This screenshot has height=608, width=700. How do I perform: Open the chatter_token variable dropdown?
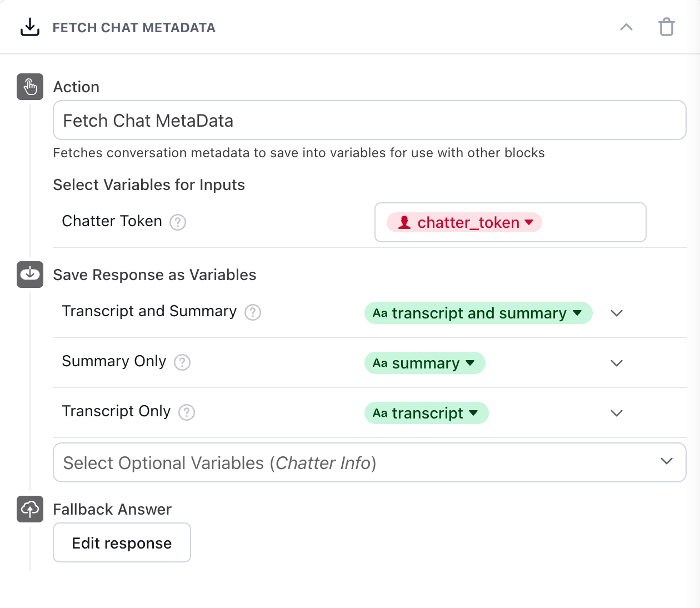click(x=463, y=222)
